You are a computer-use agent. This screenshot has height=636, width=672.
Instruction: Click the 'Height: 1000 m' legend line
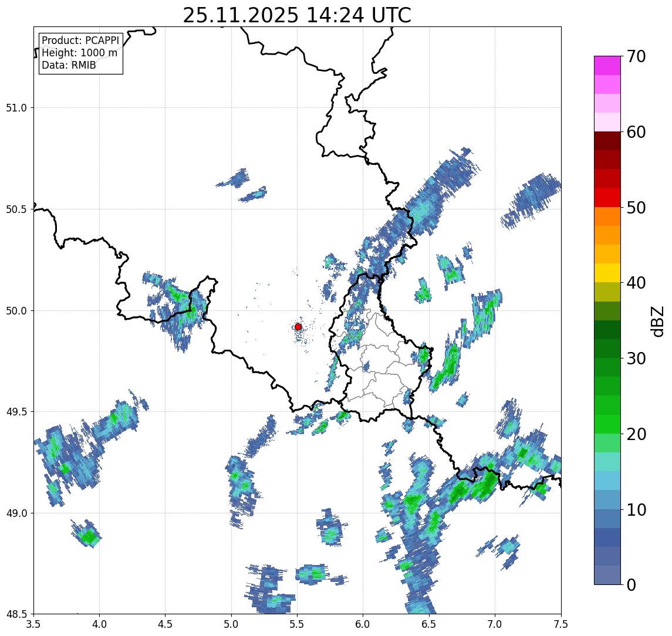click(x=79, y=53)
